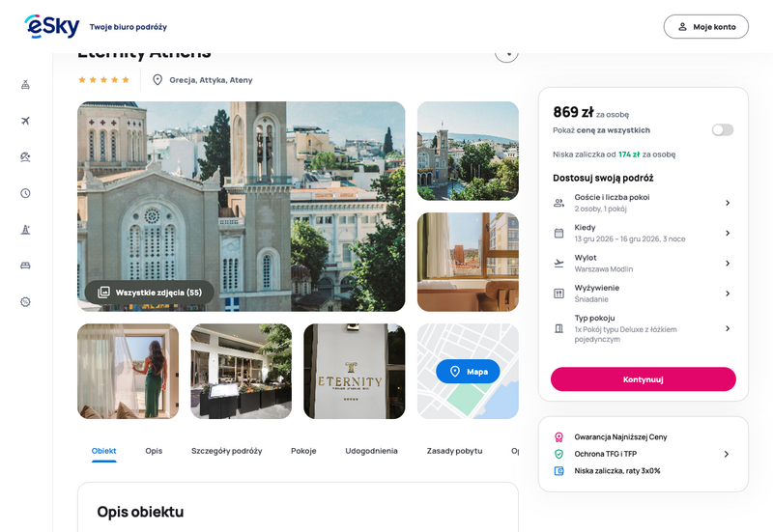Screen dimensions: 773x532
Task: Open the hotels bed icon in the sidebar
Action: pyautogui.click(x=25, y=266)
